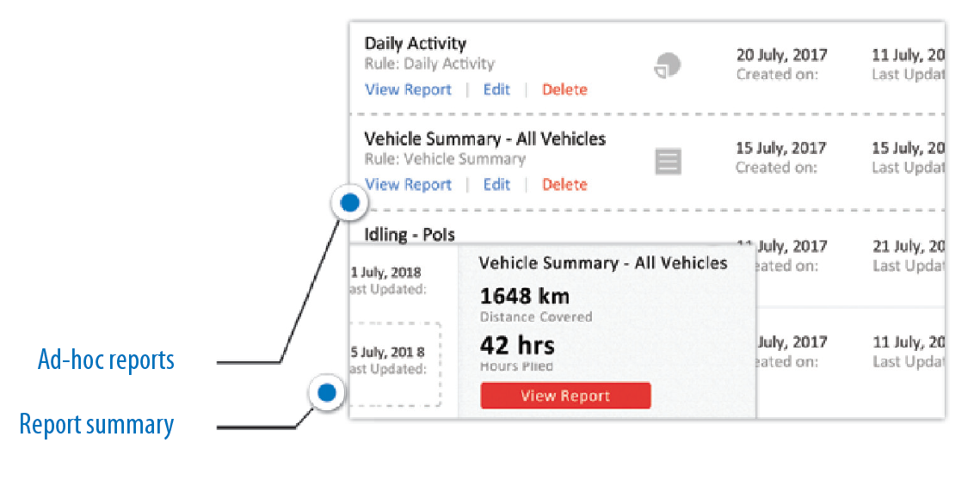Click the Report summary callout label
Image resolution: width=980 pixels, height=498 pixels.
(96, 425)
